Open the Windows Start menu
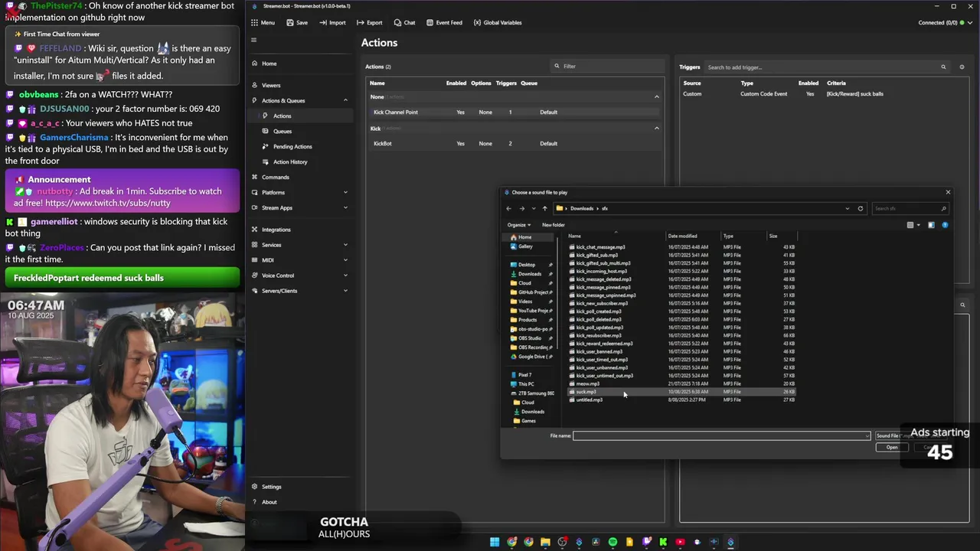Screen dimensions: 980x551 (495, 542)
